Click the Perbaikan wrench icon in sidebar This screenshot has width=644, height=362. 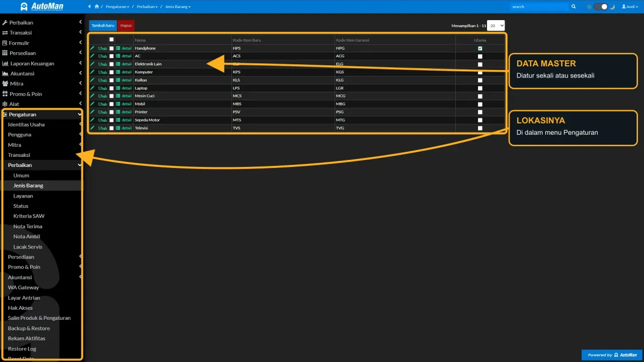(5, 23)
